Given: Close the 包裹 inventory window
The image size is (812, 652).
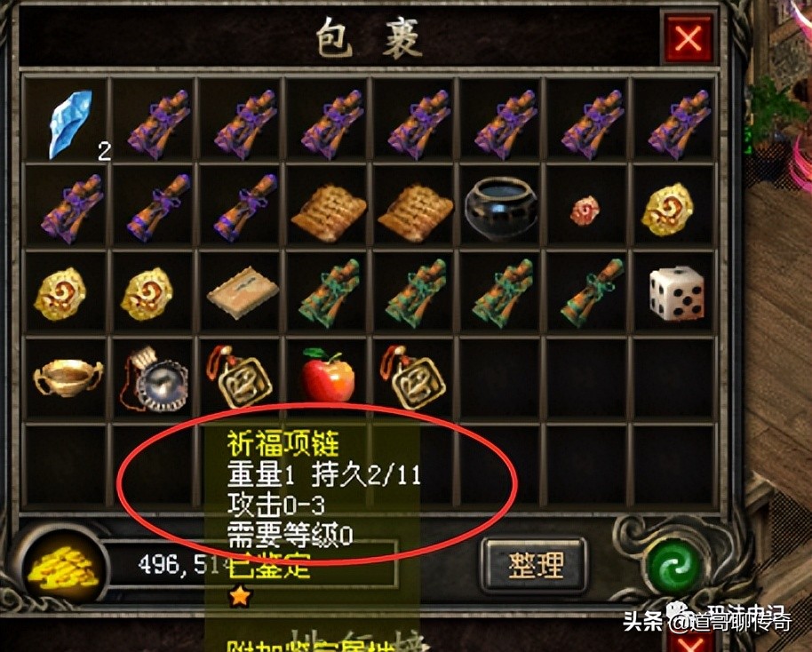Looking at the screenshot, I should (689, 39).
